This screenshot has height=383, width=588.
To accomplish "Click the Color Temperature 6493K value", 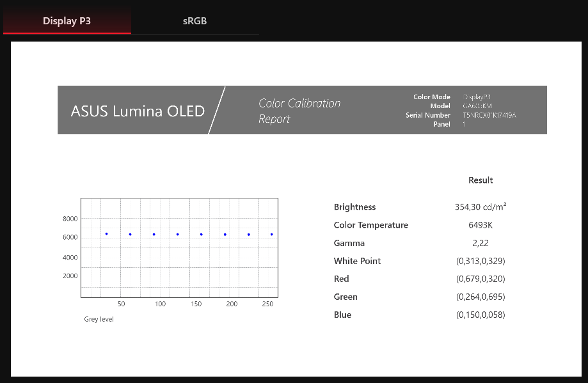I will [481, 225].
